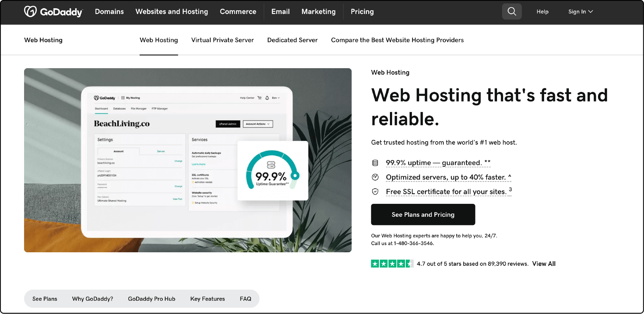Click the 99.9% uptime guaranteed link

click(x=438, y=163)
